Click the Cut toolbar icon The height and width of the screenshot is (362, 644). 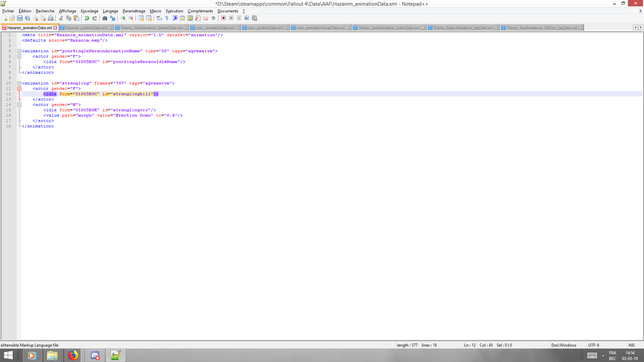pyautogui.click(x=61, y=18)
